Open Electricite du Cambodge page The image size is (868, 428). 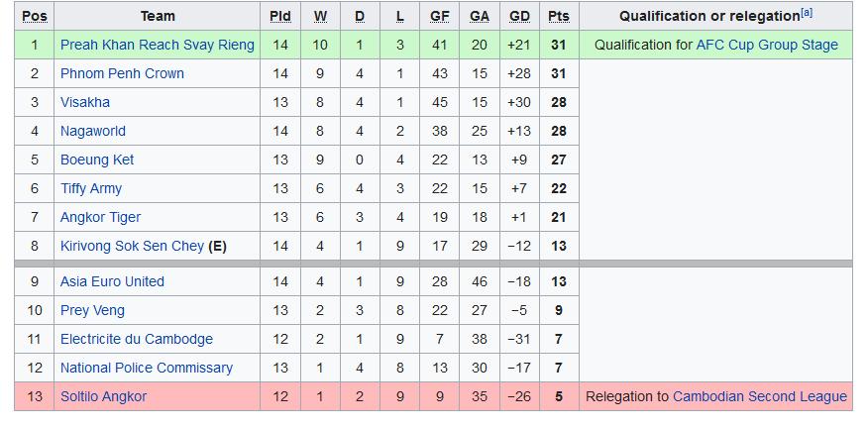click(x=136, y=340)
